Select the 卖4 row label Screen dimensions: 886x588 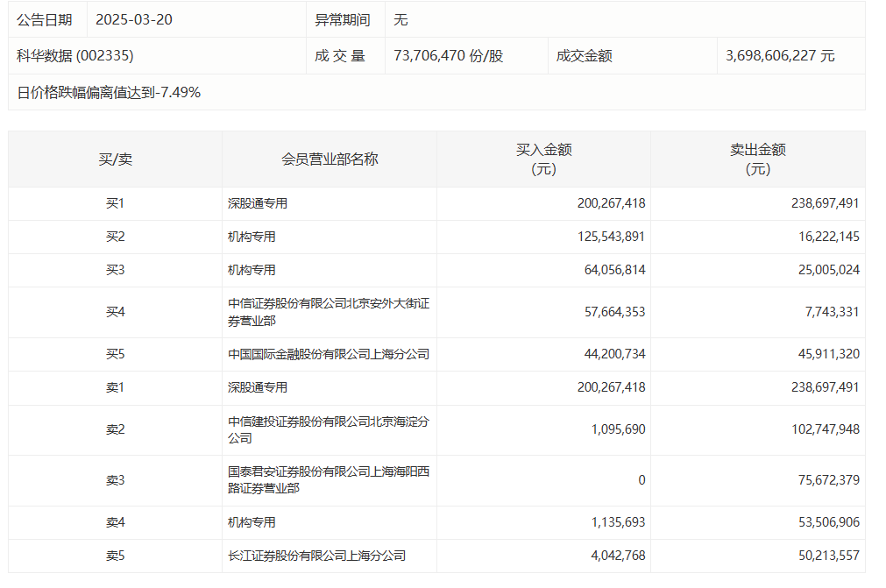pos(116,522)
